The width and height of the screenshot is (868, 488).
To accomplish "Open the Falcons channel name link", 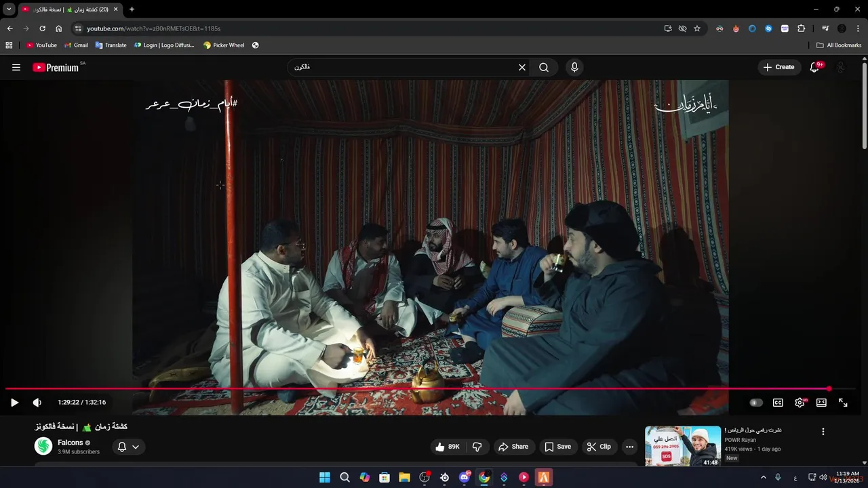I will [x=70, y=443].
